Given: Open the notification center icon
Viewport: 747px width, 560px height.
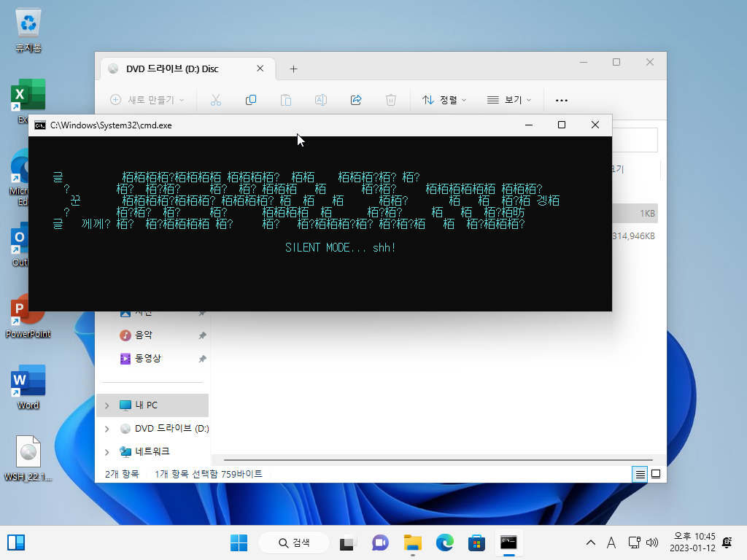Looking at the screenshot, I should (x=727, y=542).
